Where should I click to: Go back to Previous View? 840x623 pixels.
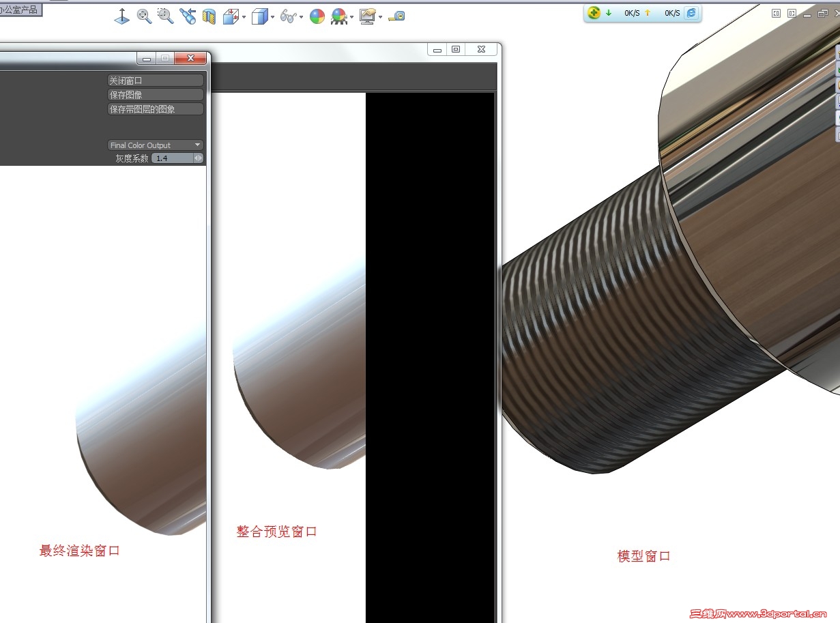click(187, 16)
